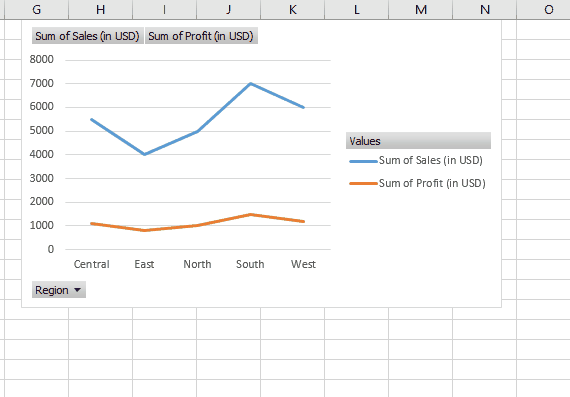This screenshot has height=397, width=570.
Task: Click the 4000 value axis label
Action: 42,154
